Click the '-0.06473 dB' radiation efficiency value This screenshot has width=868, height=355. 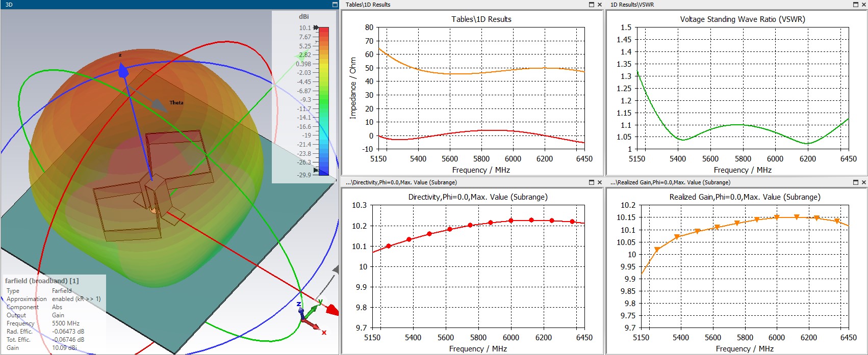click(68, 332)
